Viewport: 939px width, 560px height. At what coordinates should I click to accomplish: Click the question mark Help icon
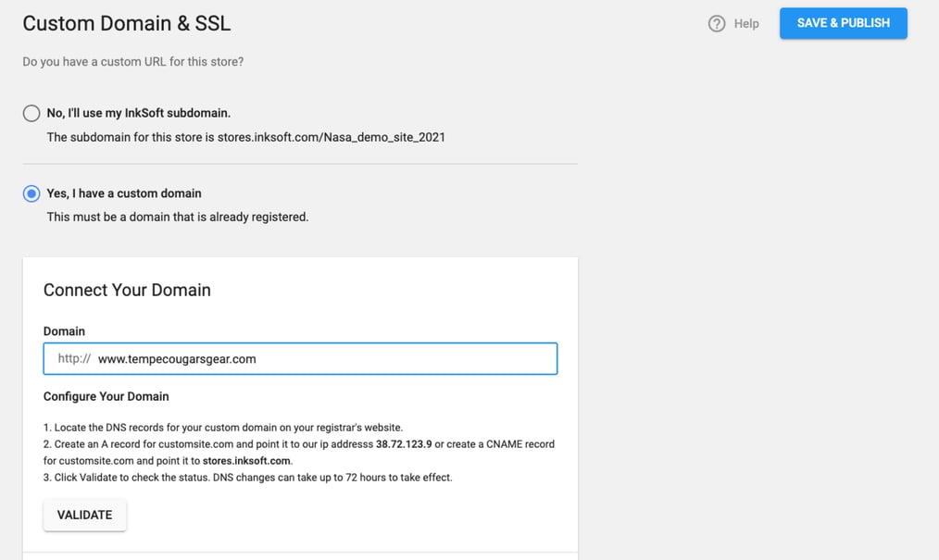(x=716, y=23)
